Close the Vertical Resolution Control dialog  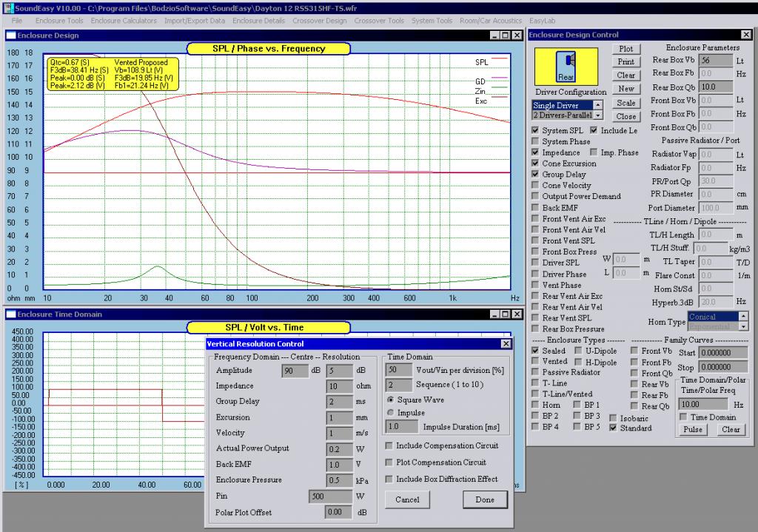[506, 343]
